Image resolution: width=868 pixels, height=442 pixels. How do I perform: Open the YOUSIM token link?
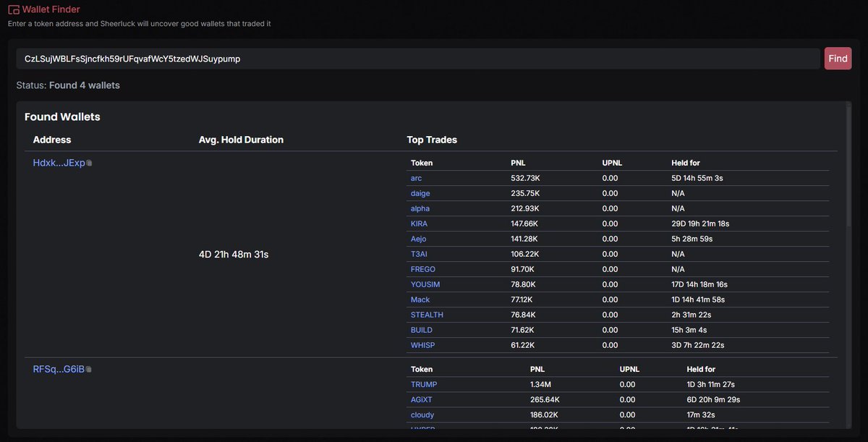[x=425, y=284]
